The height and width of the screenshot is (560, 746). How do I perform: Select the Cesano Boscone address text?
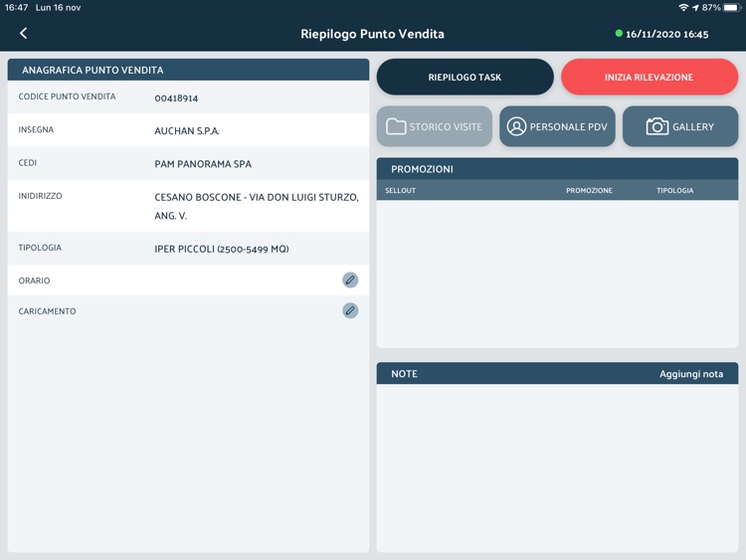257,206
